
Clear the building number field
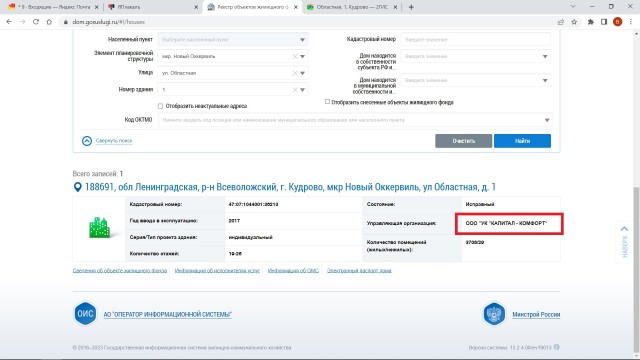[x=295, y=90]
